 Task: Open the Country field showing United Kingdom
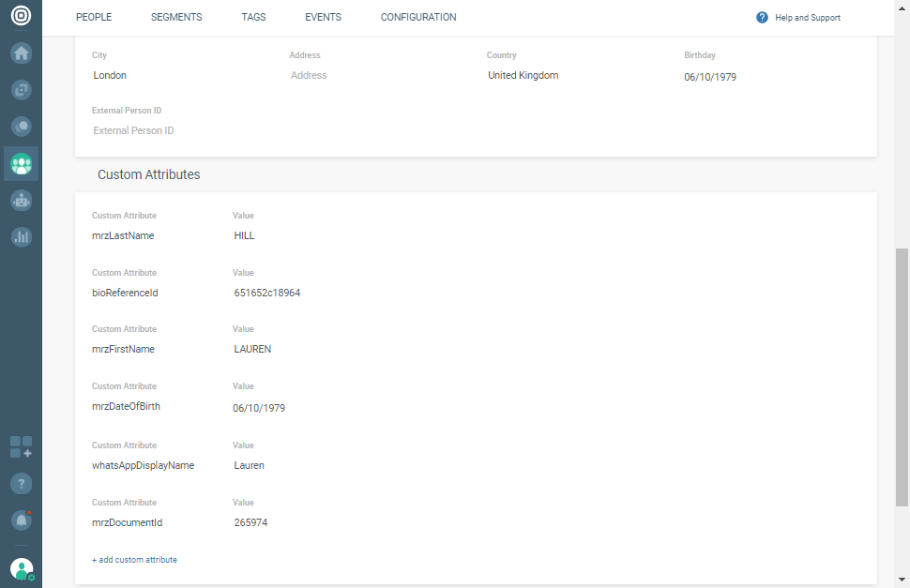click(572, 75)
